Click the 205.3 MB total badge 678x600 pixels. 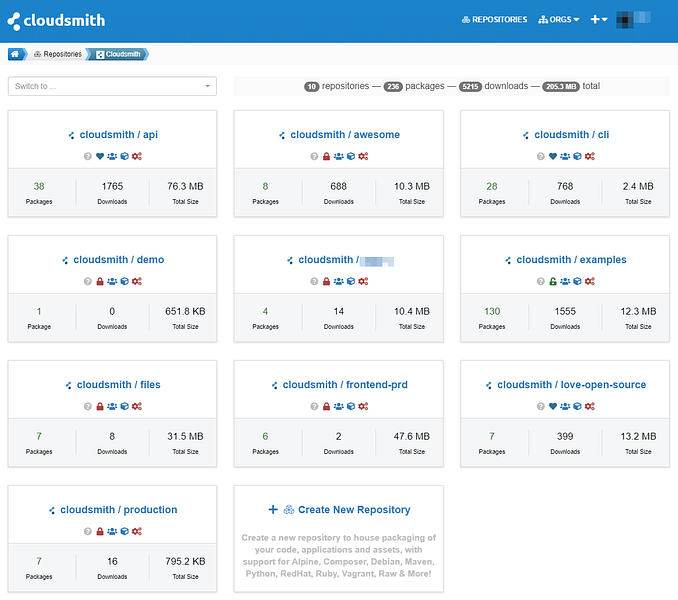(561, 86)
